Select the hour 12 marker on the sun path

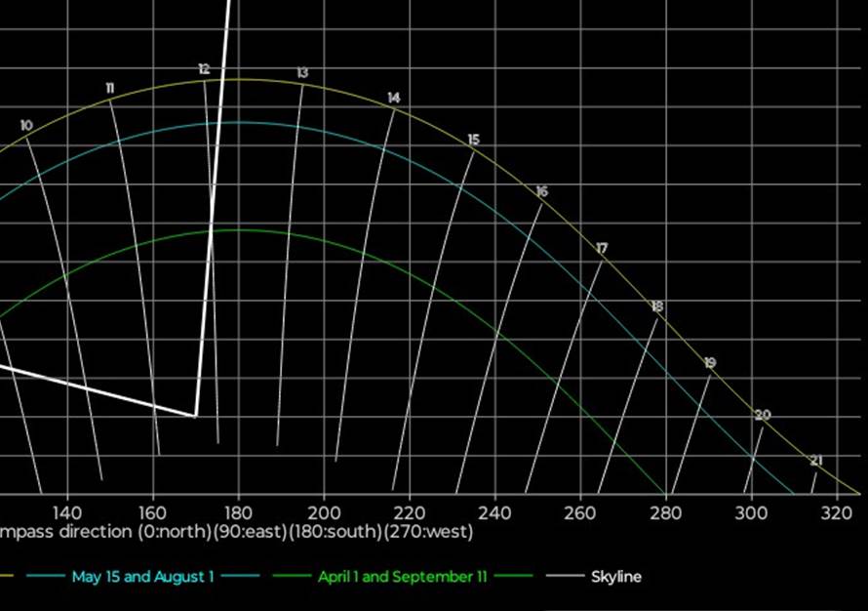click(204, 69)
